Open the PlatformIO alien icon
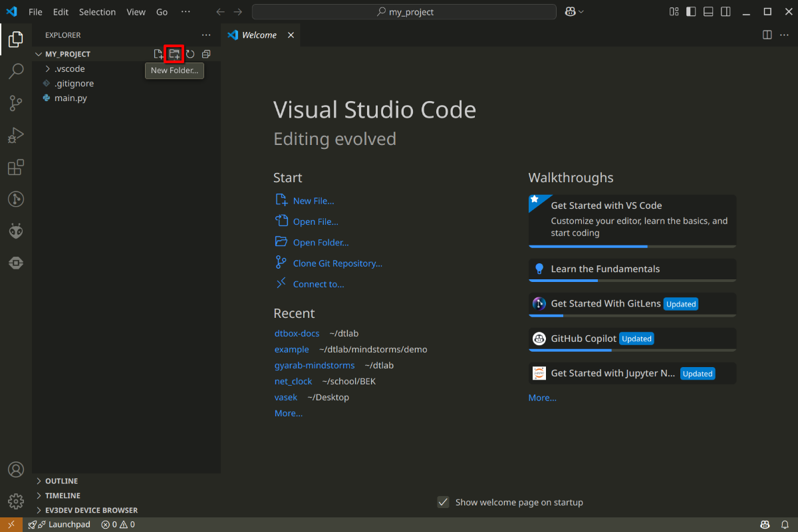798x532 pixels. coord(16,231)
